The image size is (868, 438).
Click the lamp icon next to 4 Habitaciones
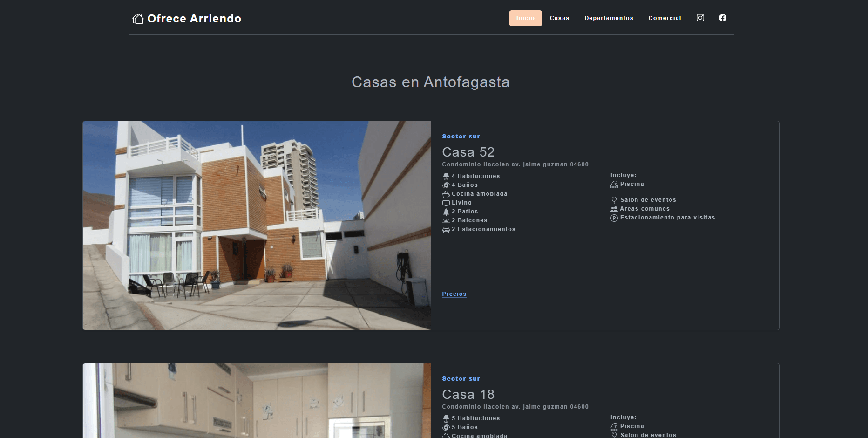[446, 176]
